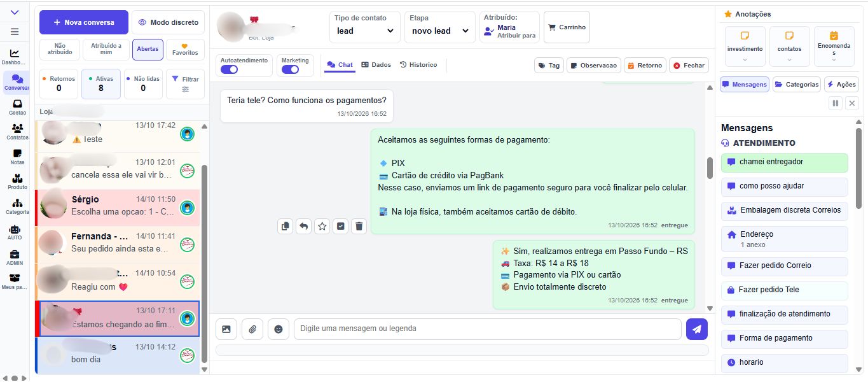The image size is (868, 382).
Task: Open the Filtrar options
Action: tap(185, 84)
